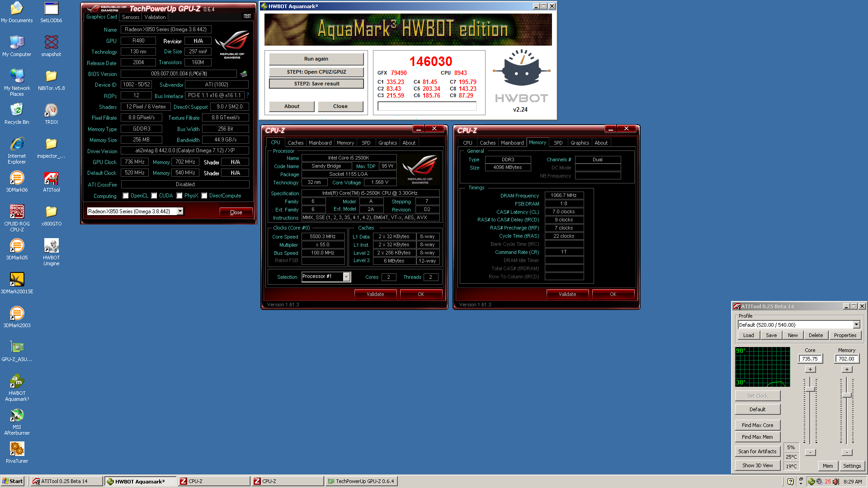Screen dimensions: 868x488
Task: Click Memory clock value field in ATITool
Action: pyautogui.click(x=846, y=359)
